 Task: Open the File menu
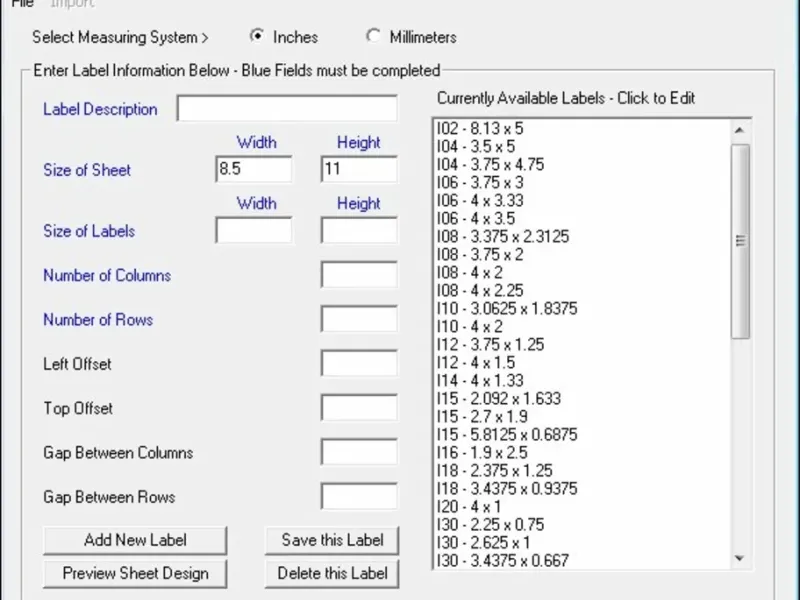tap(22, 4)
